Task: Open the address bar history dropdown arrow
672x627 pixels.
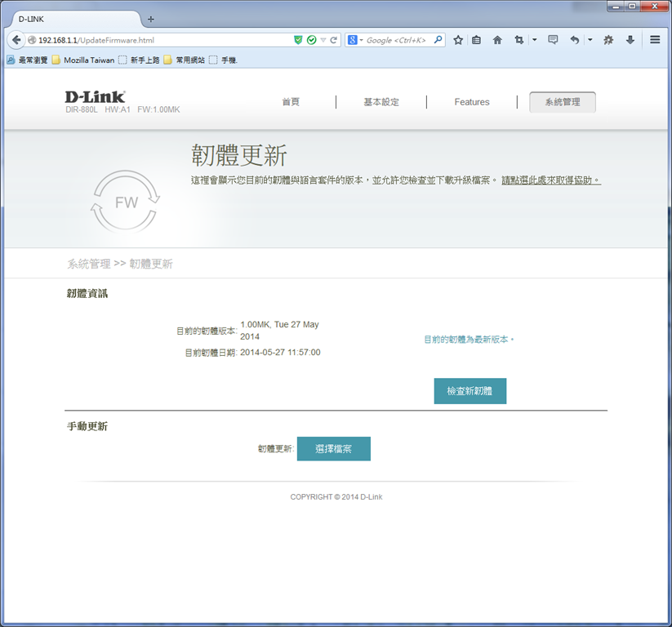Action: click(x=323, y=40)
